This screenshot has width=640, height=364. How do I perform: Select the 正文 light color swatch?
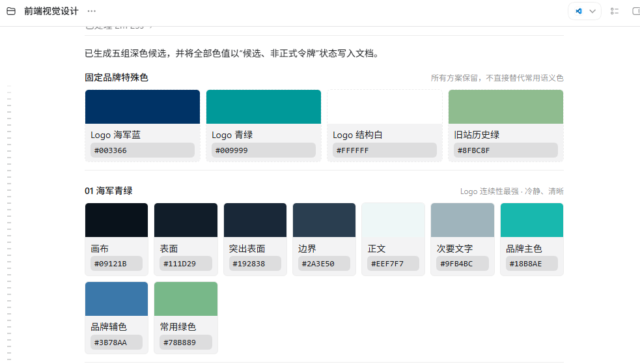point(393,220)
